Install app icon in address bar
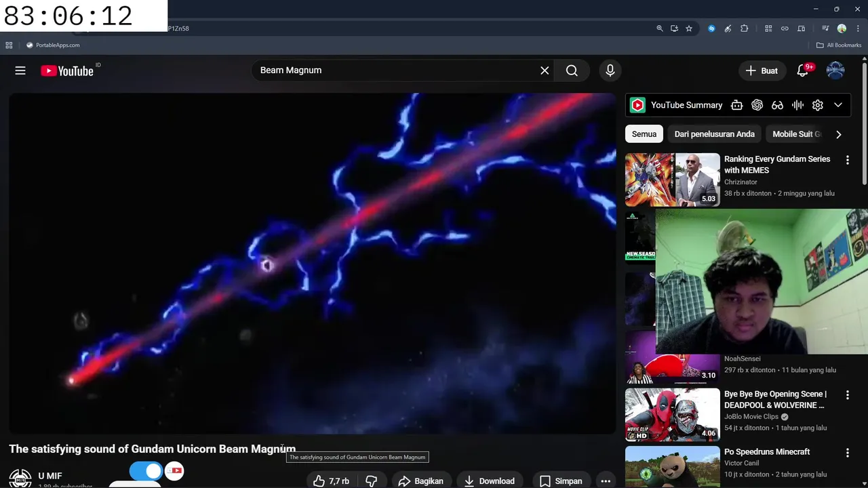The image size is (868, 488). point(674,28)
